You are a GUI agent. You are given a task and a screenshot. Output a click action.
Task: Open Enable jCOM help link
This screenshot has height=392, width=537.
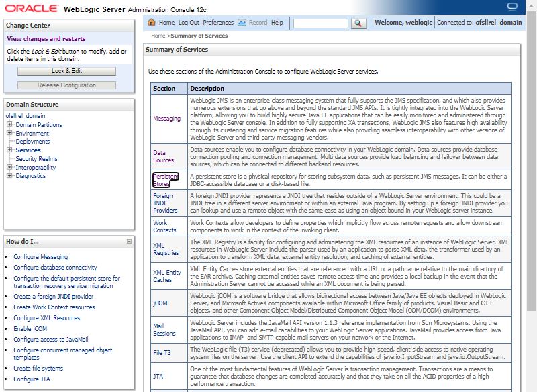click(x=30, y=328)
